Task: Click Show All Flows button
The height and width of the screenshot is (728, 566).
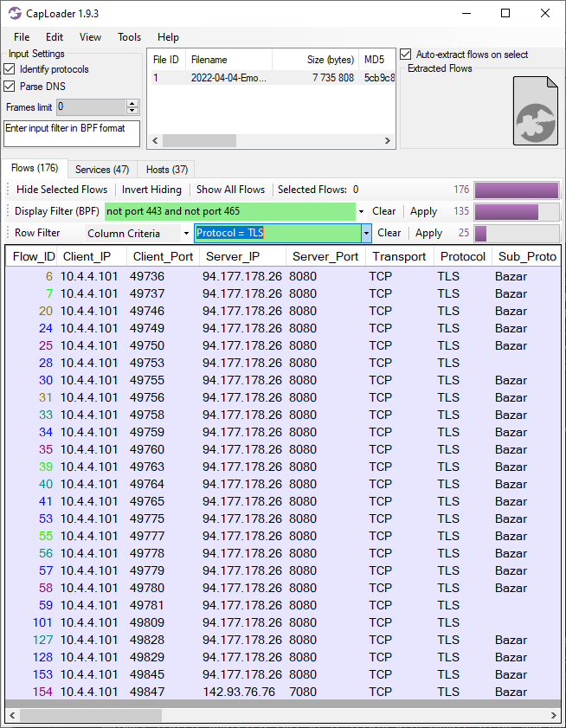Action: coord(230,190)
